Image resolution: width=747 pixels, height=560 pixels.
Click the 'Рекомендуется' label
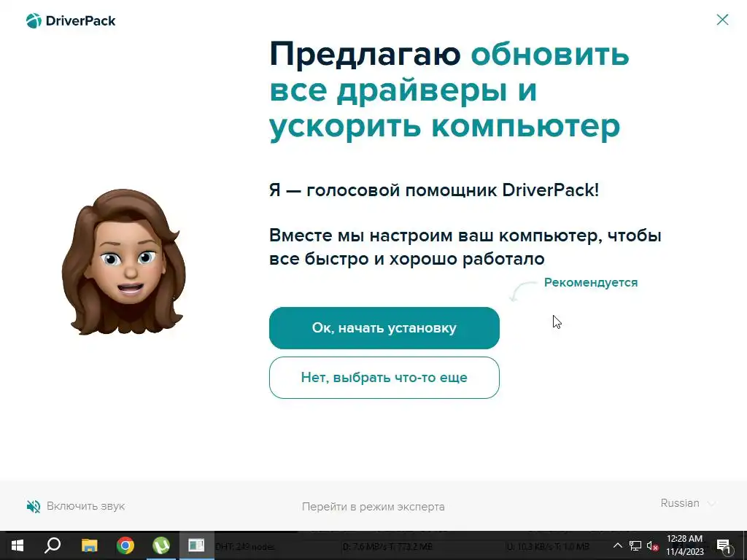(591, 282)
